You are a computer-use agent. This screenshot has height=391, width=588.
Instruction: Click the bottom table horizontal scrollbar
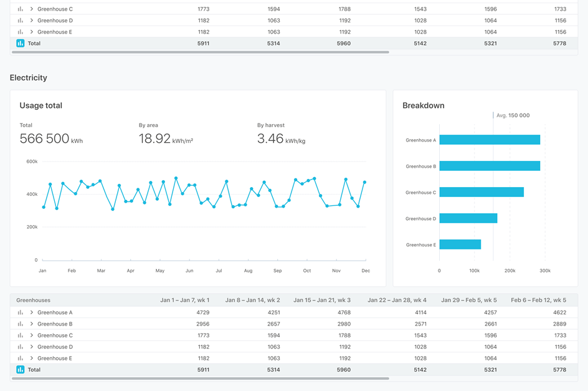200,379
